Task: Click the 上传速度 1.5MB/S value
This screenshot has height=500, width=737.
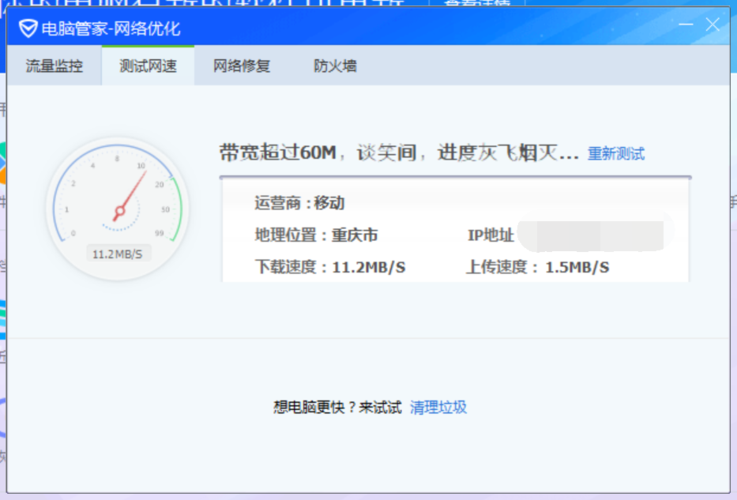Action: (x=577, y=267)
